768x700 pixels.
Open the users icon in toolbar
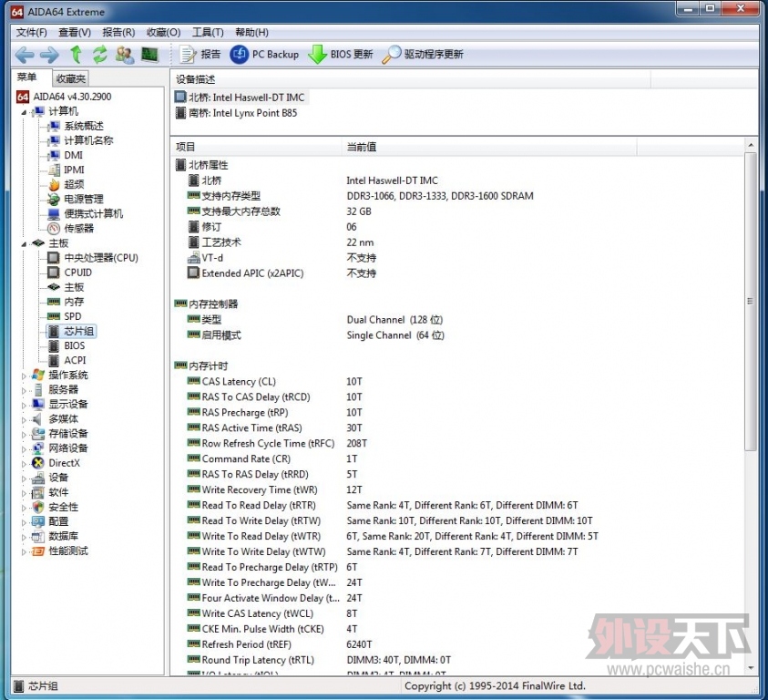[x=125, y=55]
